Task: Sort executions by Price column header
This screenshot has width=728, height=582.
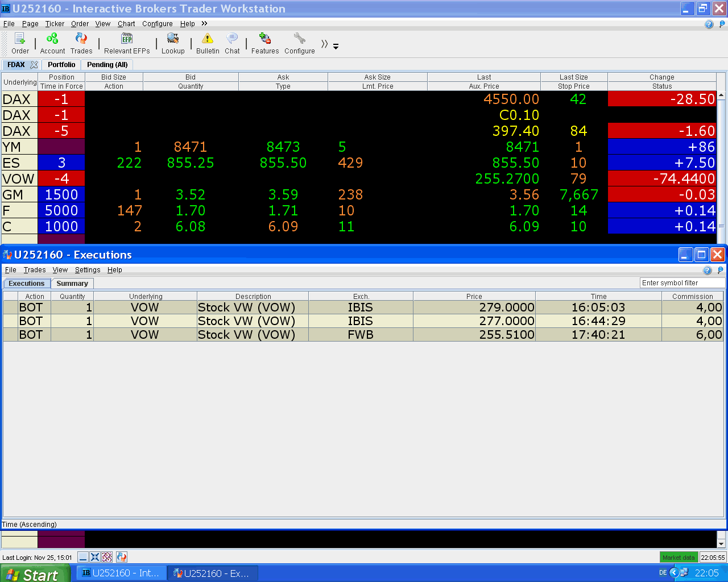Action: pos(474,296)
